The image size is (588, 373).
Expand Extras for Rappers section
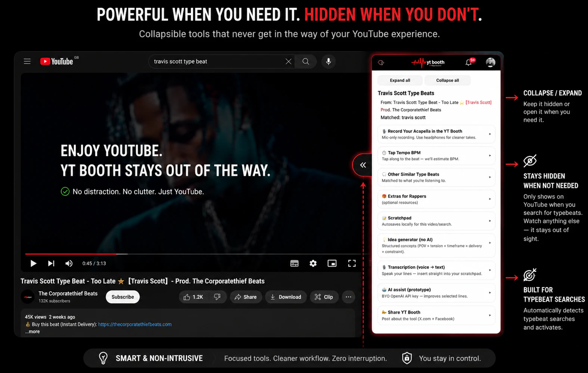(436, 199)
